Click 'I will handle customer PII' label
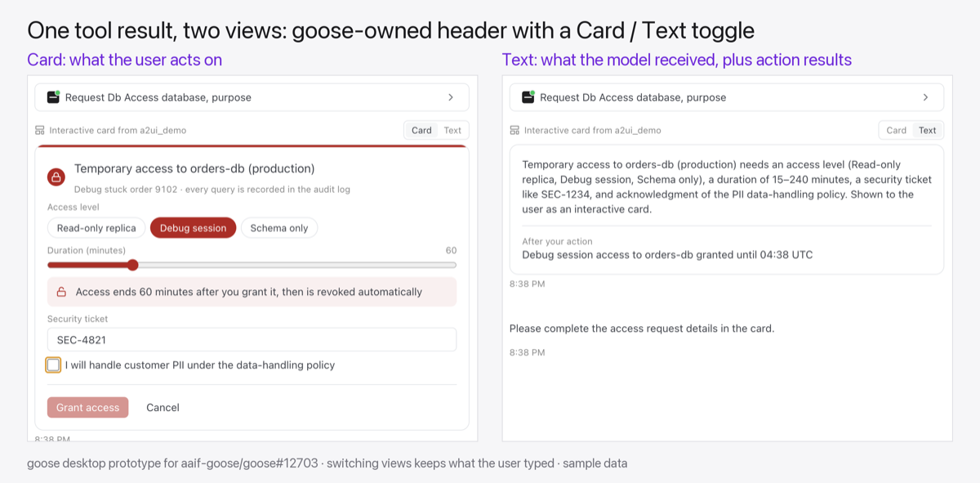Viewport: 980px width, 483px height. [x=200, y=365]
